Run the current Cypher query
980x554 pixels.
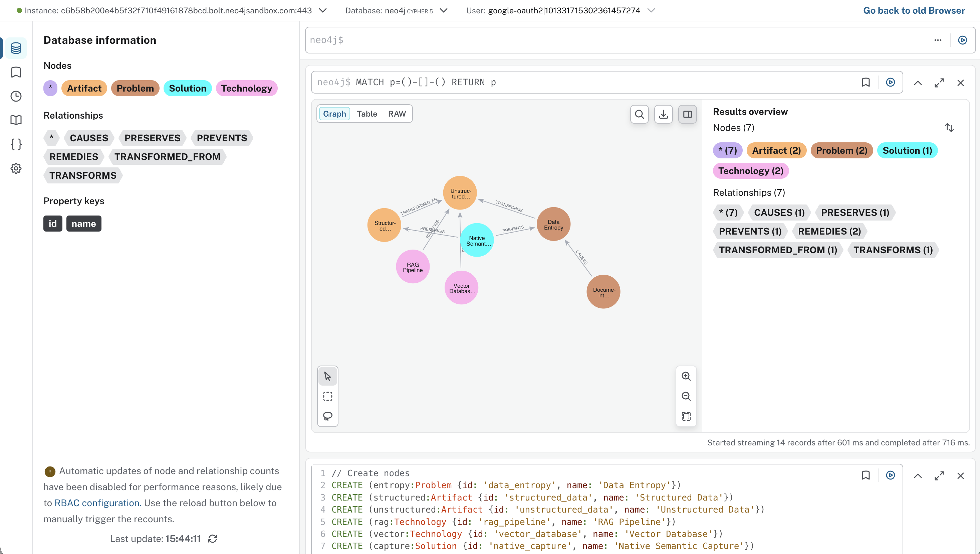[963, 40]
